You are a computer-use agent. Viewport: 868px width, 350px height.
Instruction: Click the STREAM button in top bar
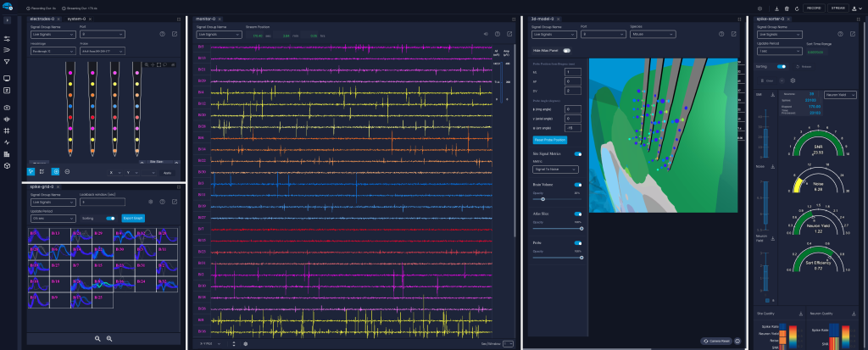(838, 8)
